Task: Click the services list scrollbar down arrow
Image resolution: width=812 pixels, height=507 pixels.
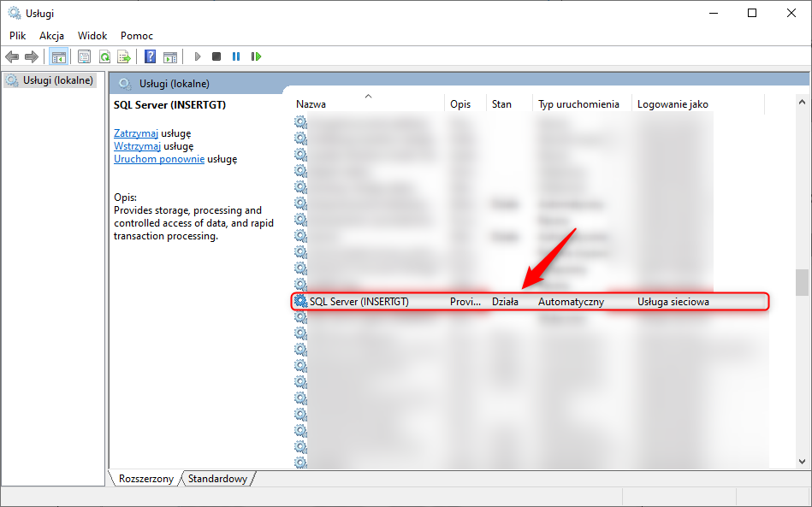Action: (x=803, y=462)
